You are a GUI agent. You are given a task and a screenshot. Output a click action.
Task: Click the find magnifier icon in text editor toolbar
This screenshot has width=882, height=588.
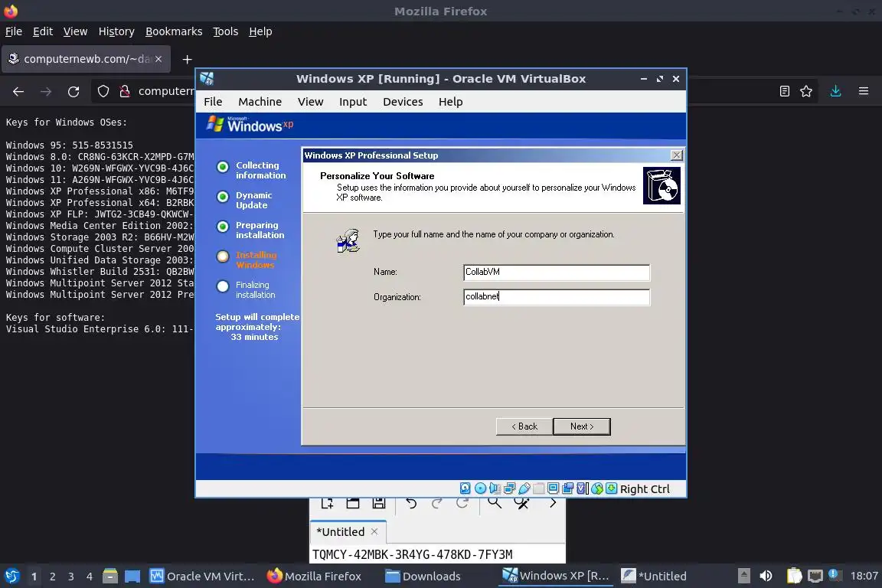[x=495, y=502]
